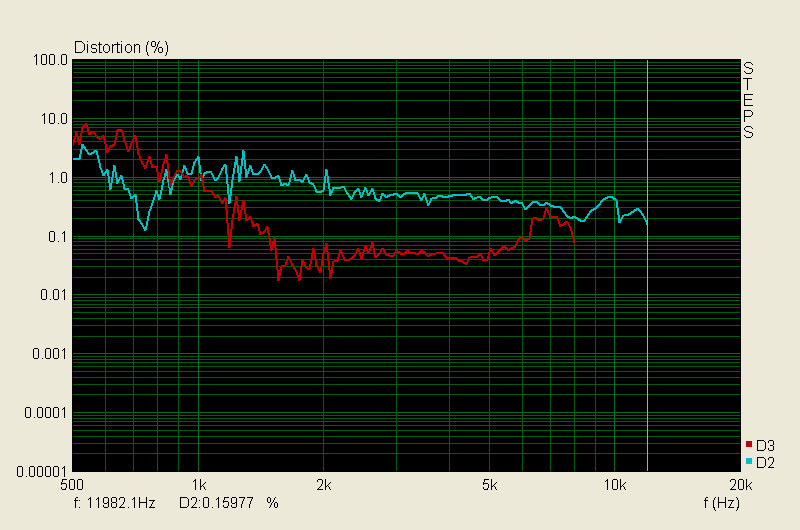Click the 100.0 y-axis label
800x530 pixels.
tap(50, 60)
